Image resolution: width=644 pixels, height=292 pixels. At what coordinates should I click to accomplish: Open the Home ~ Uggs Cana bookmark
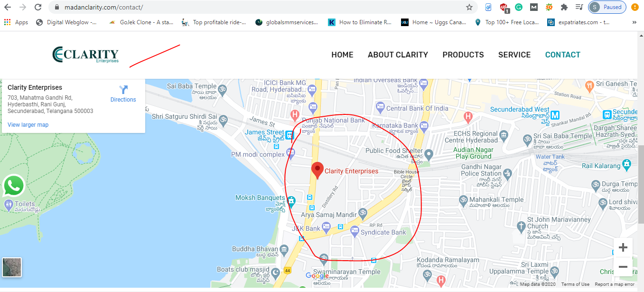[434, 22]
